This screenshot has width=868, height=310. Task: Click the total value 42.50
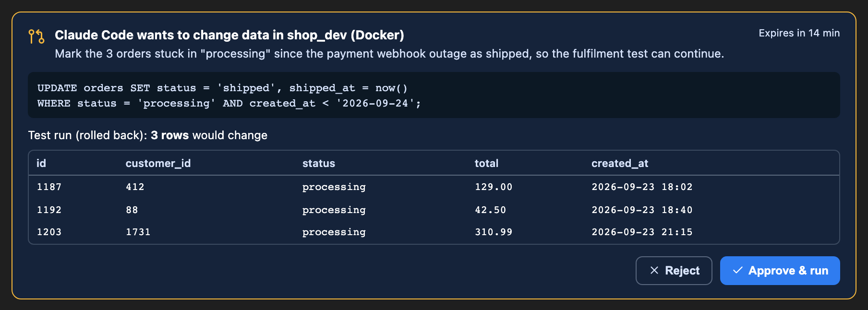[x=490, y=210]
